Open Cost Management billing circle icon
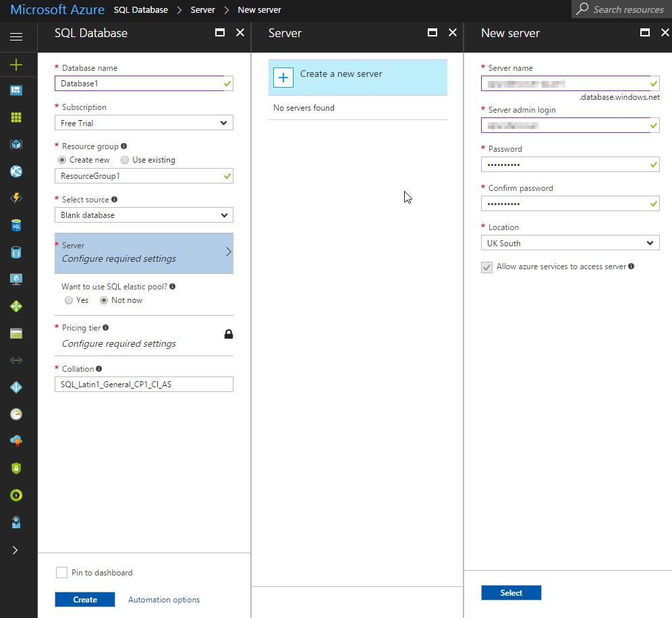This screenshot has height=618, width=672. (16, 495)
